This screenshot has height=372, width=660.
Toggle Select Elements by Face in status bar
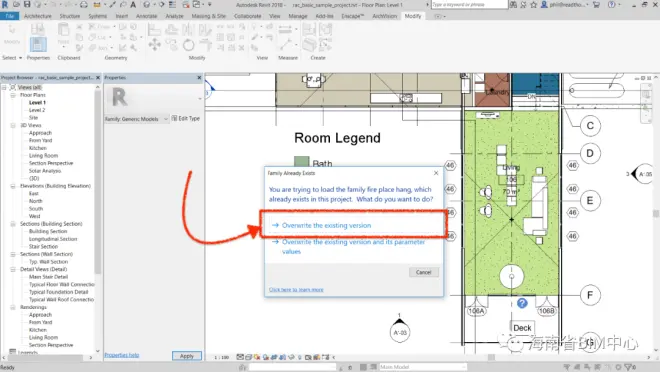(598, 367)
